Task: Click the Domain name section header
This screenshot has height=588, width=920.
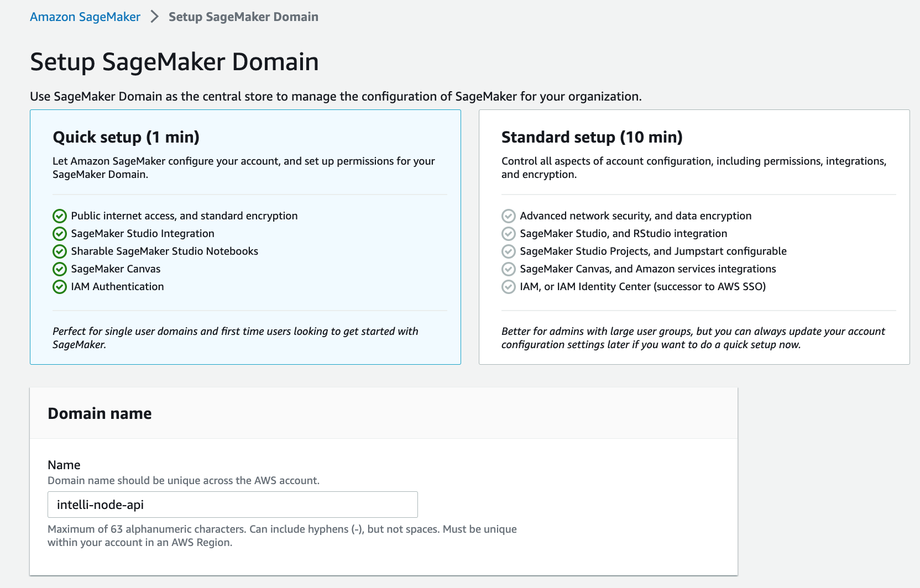Action: [x=100, y=413]
